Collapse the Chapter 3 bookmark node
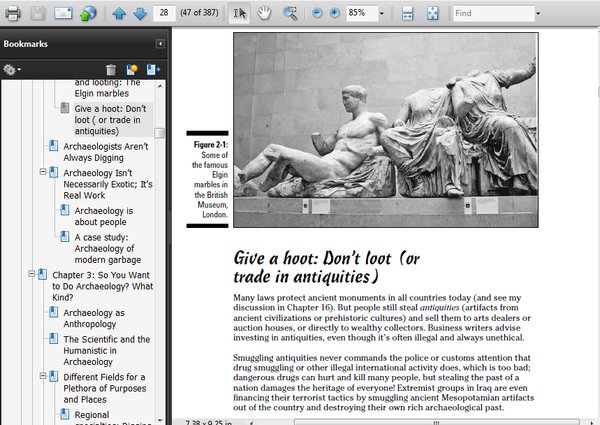Screen dimensions: 600x425 coord(32,273)
